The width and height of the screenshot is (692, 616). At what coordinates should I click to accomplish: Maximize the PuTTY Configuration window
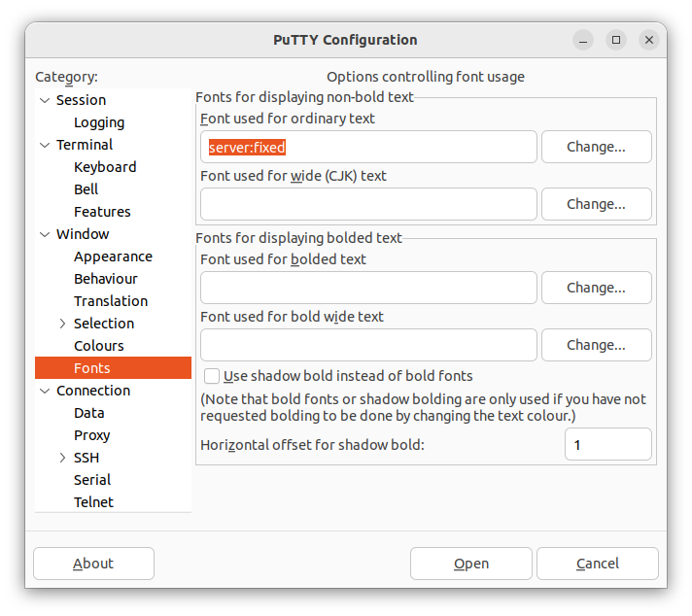tap(616, 40)
